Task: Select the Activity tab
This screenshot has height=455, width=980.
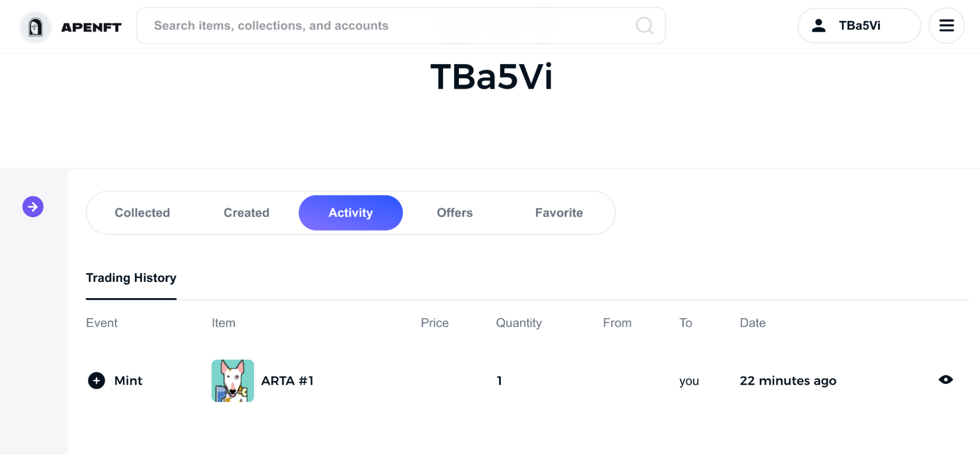Action: [x=351, y=213]
